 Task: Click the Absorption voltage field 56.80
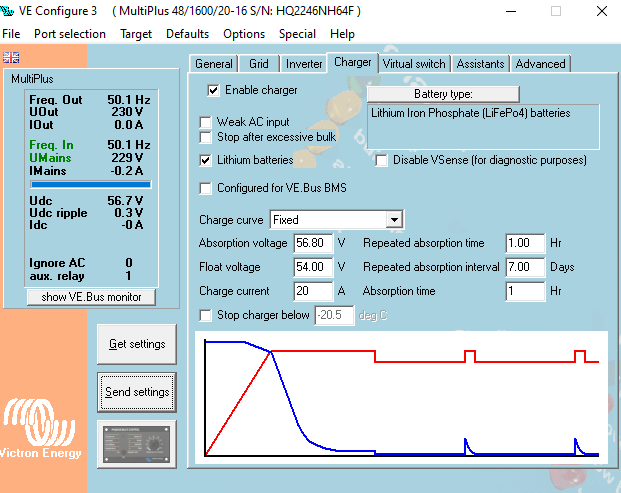[x=313, y=243]
